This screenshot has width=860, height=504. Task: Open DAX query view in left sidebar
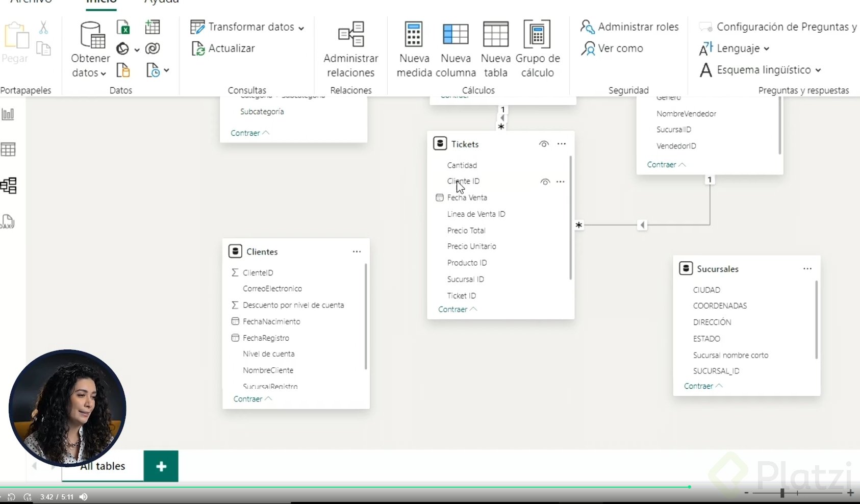[8, 221]
